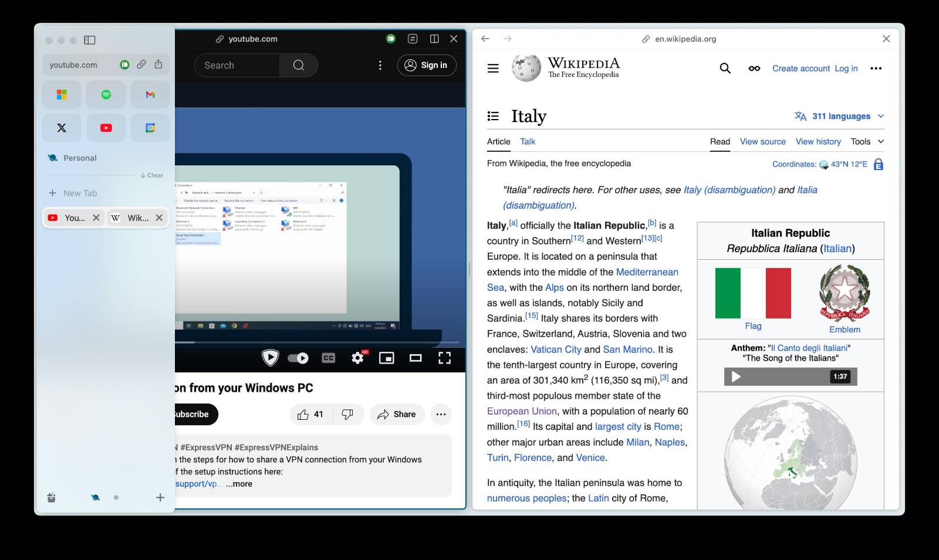Select the Personal space icon at sidebar bottom
This screenshot has height=560, width=939.
pyautogui.click(x=95, y=497)
